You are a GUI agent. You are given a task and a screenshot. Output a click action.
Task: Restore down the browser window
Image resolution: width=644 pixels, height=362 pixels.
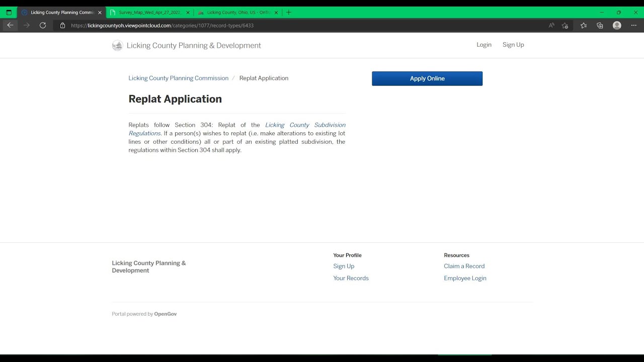click(x=618, y=12)
